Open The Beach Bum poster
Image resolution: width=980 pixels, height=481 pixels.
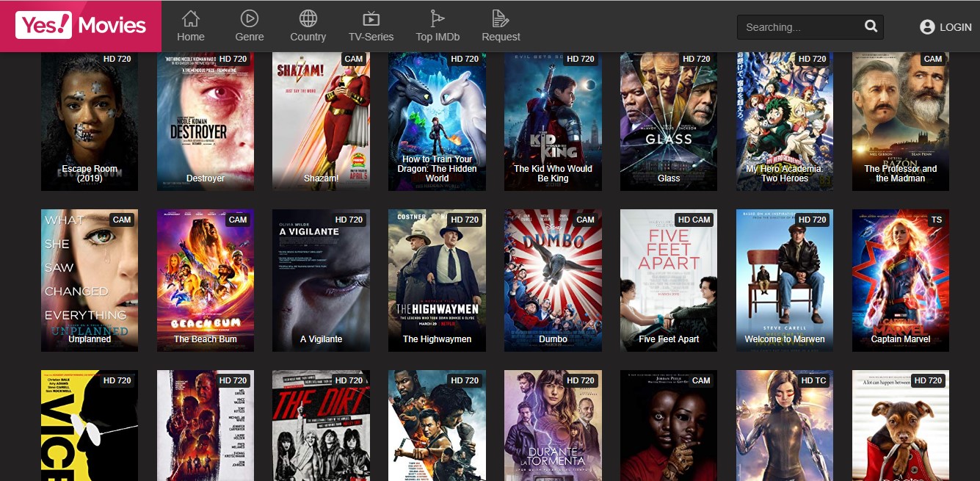click(206, 281)
